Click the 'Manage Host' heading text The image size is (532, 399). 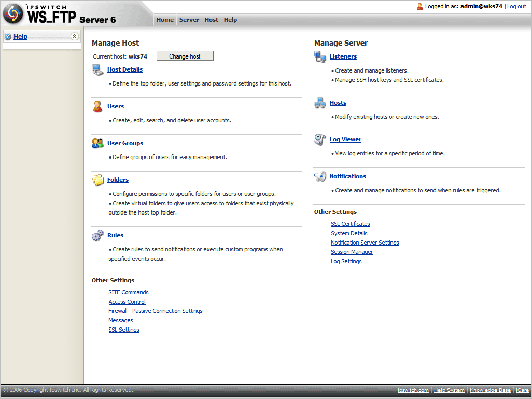pyautogui.click(x=115, y=43)
